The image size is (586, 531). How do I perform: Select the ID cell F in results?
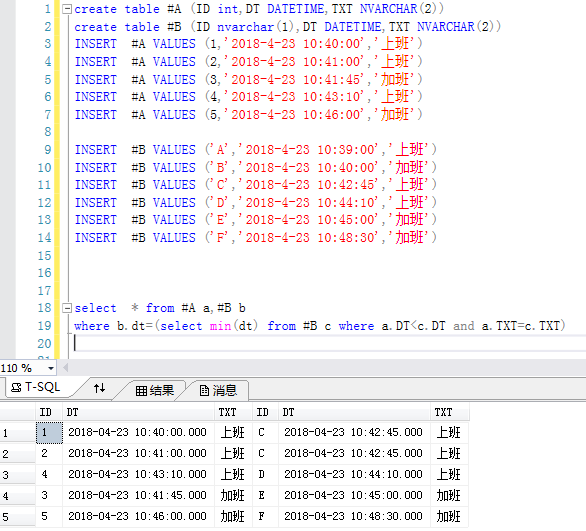[266, 516]
